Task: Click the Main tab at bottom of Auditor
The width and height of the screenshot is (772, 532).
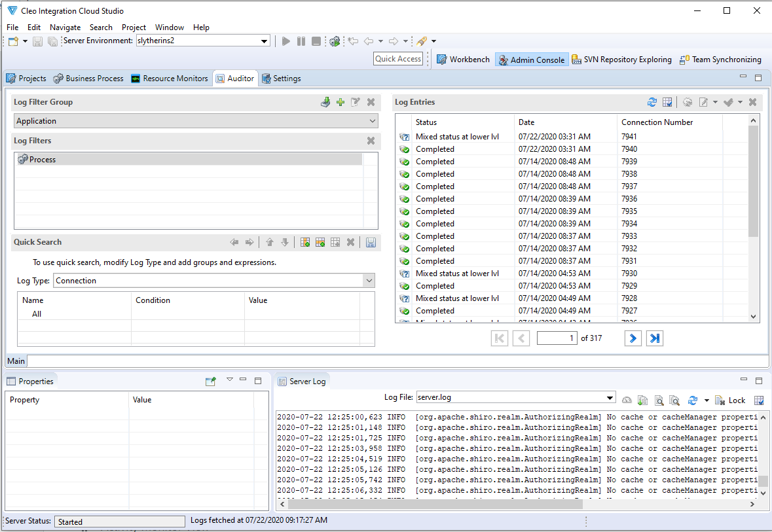Action: (16, 361)
